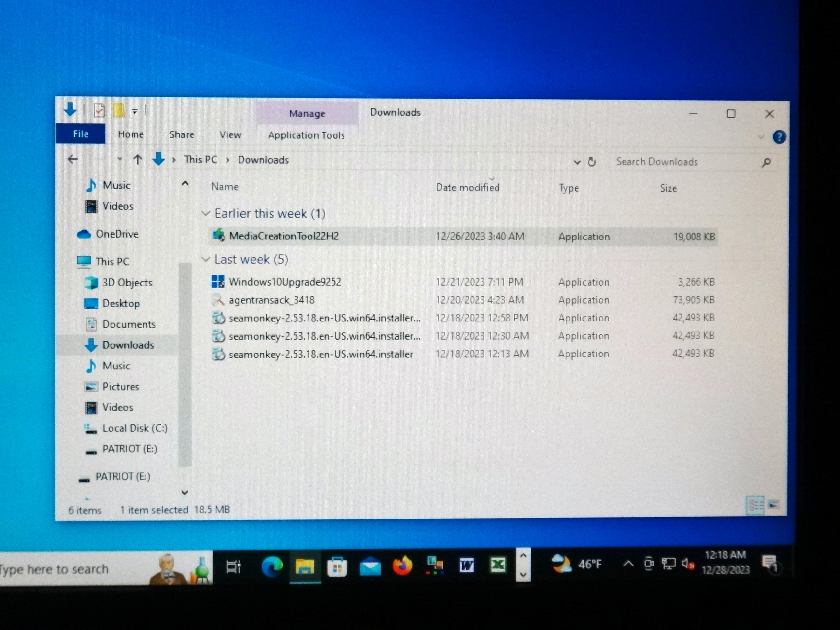The width and height of the screenshot is (840, 630).
Task: Click navigation pane scroll down arrow
Action: click(184, 493)
